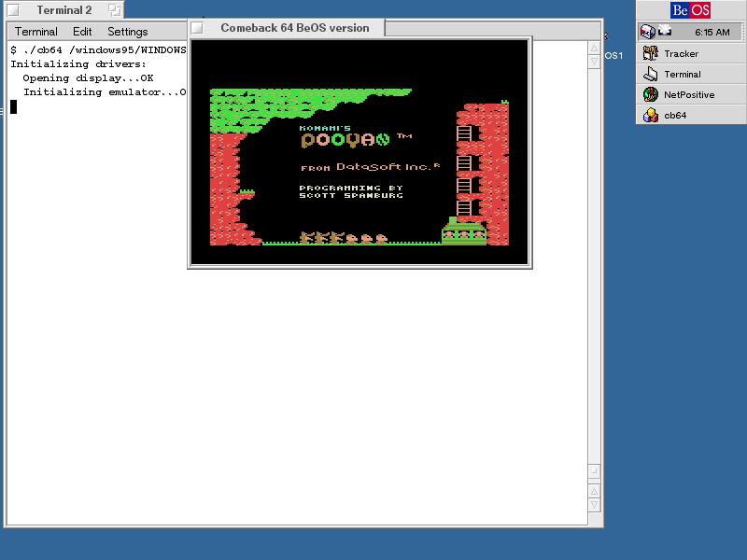Click the Pooyan game screen

click(x=359, y=152)
